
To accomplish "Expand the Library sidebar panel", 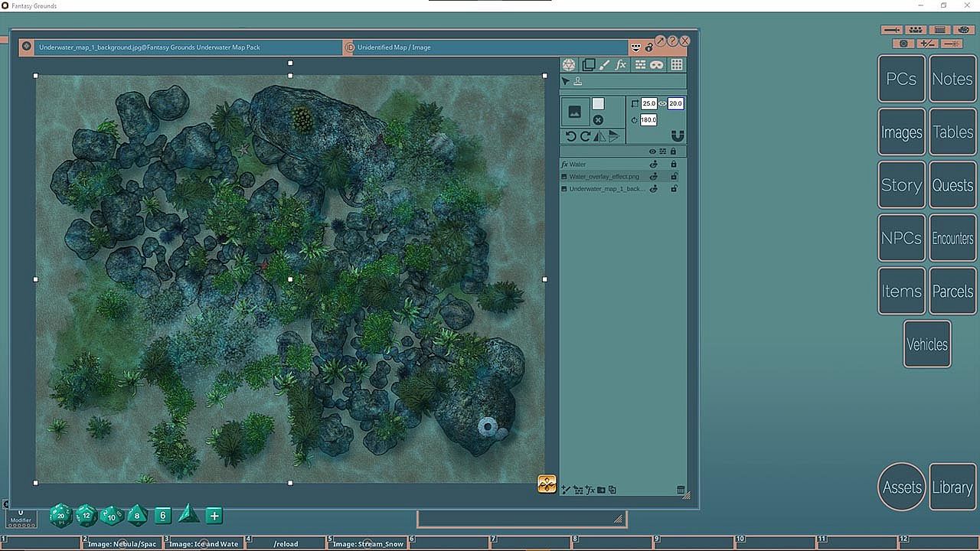I will [952, 487].
